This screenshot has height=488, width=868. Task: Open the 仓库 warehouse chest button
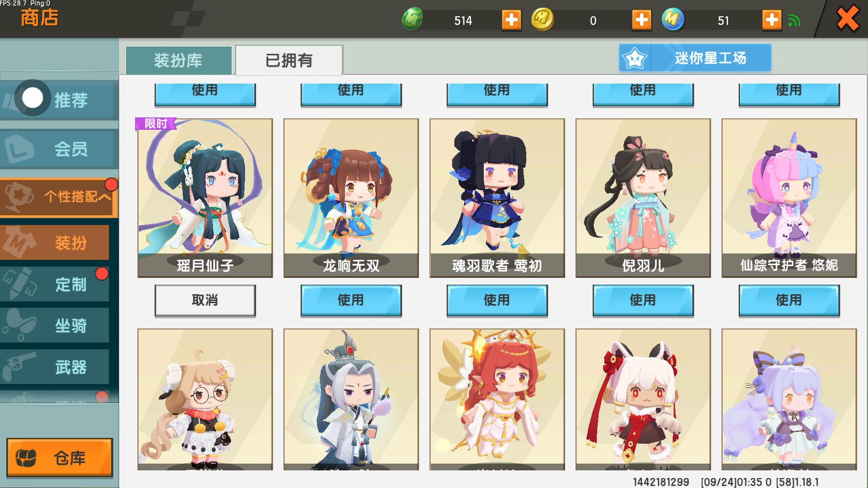coord(60,457)
